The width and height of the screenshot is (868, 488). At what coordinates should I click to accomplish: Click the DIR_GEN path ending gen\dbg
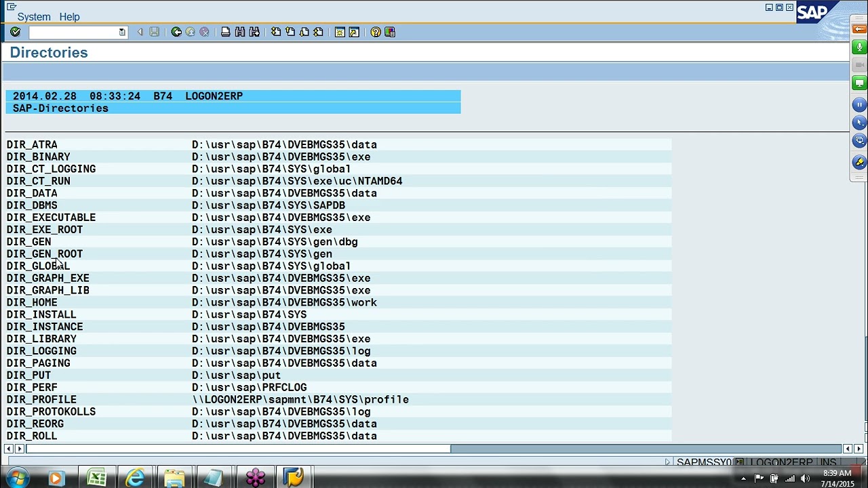[x=275, y=242]
